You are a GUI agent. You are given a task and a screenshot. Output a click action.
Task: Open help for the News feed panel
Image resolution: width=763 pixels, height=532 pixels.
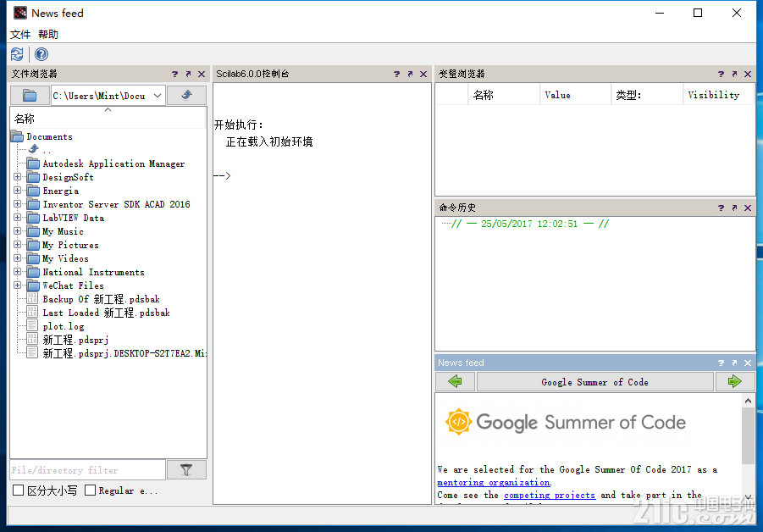pyautogui.click(x=721, y=363)
